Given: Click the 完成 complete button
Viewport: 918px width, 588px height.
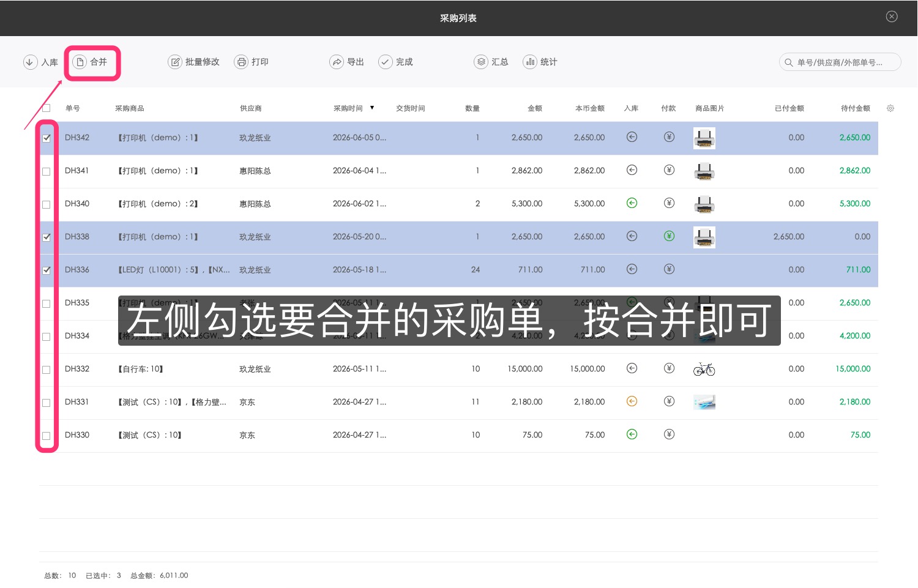Looking at the screenshot, I should tap(396, 62).
